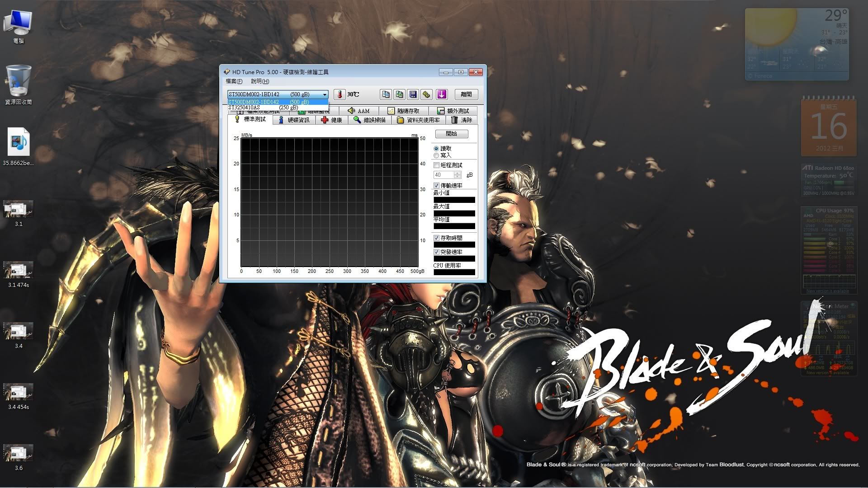
Task: Switch to the 額外測試 extra tests tab
Action: tap(453, 111)
